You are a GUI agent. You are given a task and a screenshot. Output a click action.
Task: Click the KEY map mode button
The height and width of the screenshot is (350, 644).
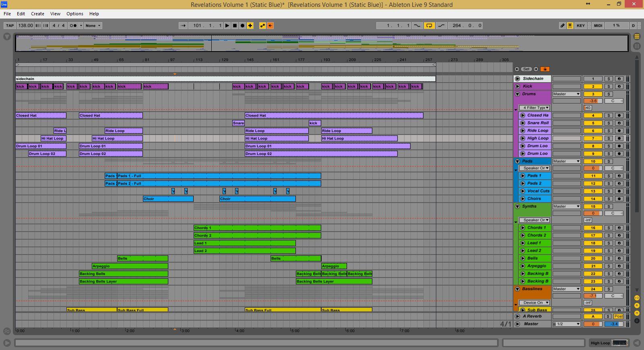pos(580,25)
